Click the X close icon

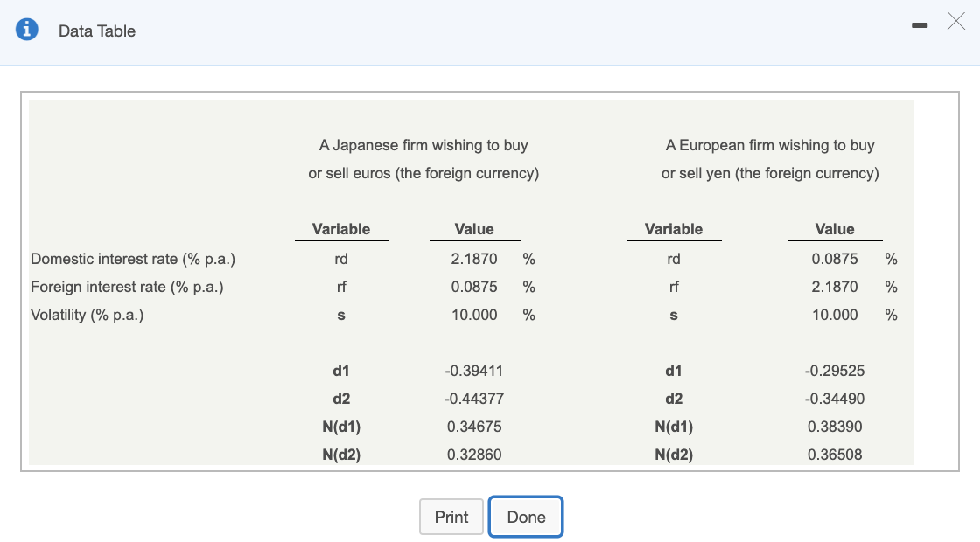tap(955, 22)
